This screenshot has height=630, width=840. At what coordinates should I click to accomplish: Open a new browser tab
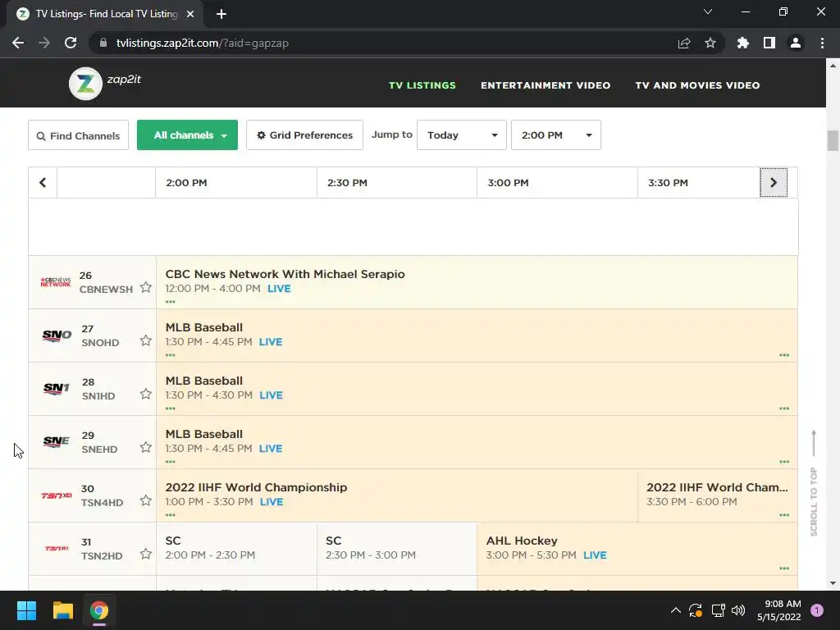click(x=221, y=14)
